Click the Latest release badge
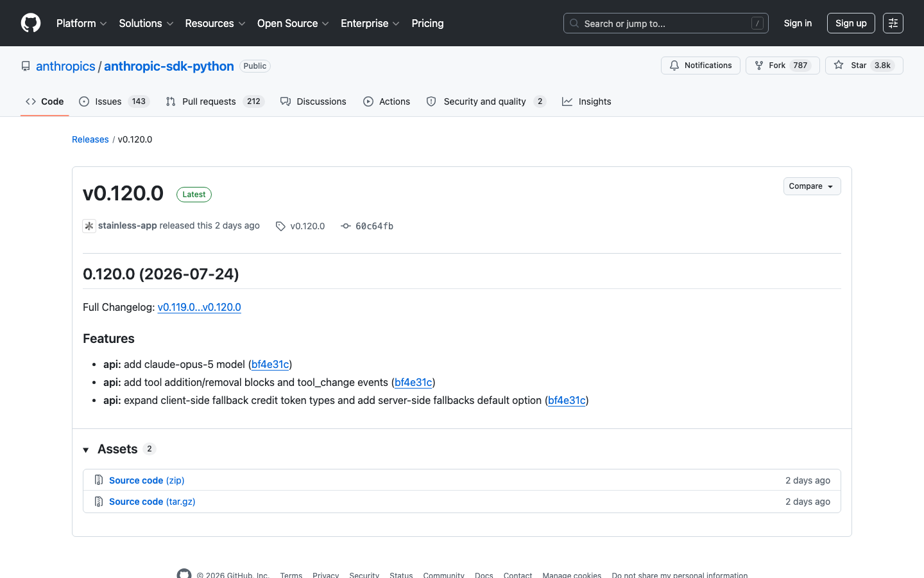The image size is (924, 578). coord(194,195)
